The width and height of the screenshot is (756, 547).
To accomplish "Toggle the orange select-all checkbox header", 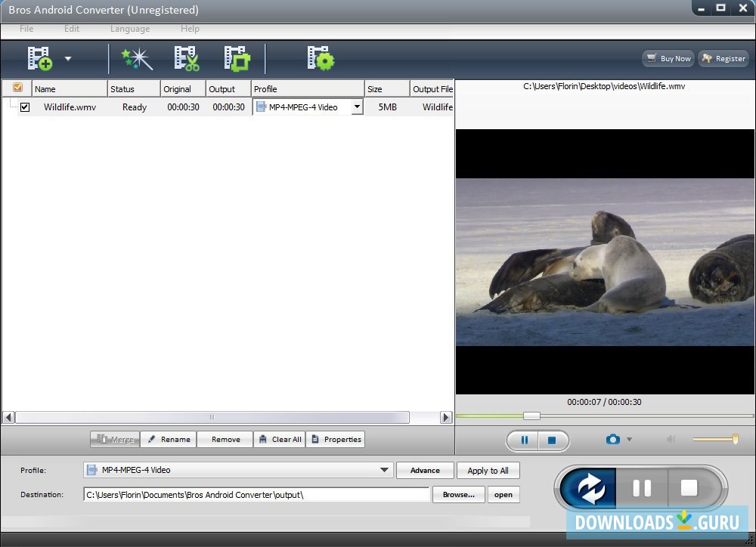I will [x=17, y=87].
